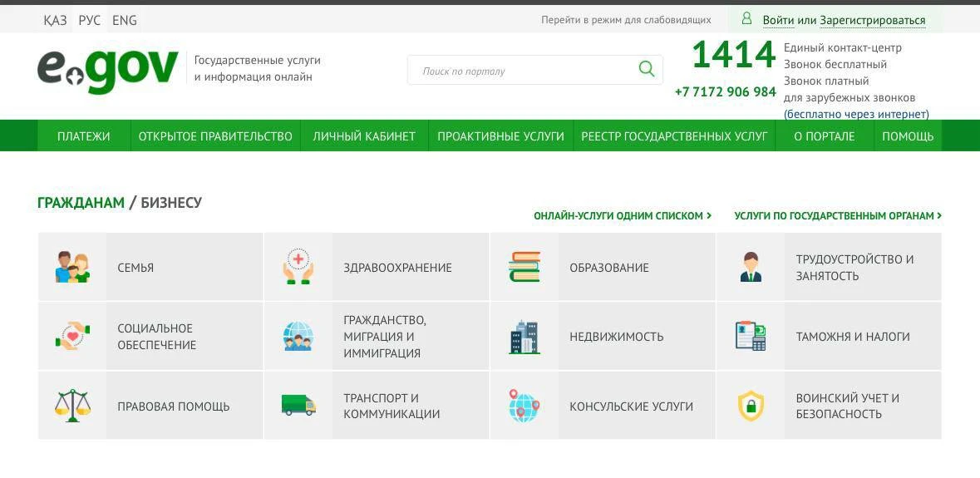Open the green truck transport icon
The height and width of the screenshot is (478, 980).
click(298, 406)
